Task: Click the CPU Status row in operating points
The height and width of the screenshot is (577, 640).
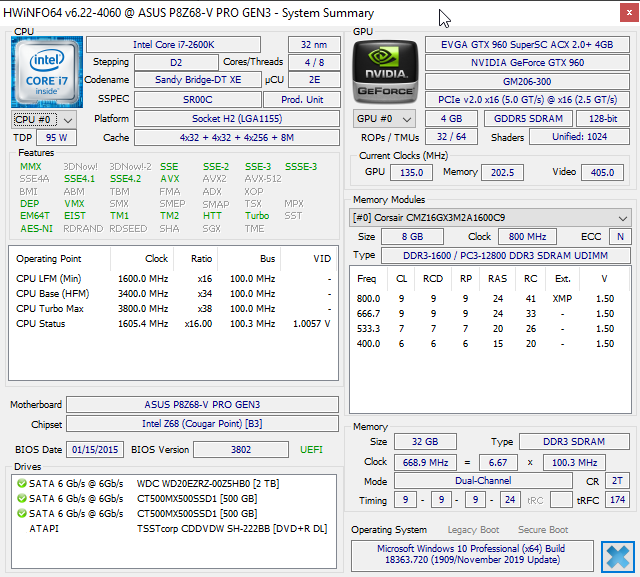Action: click(173, 324)
